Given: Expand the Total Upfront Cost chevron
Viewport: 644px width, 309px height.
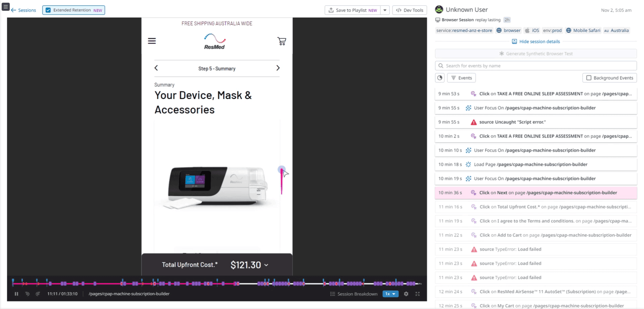Looking at the screenshot, I should point(266,265).
